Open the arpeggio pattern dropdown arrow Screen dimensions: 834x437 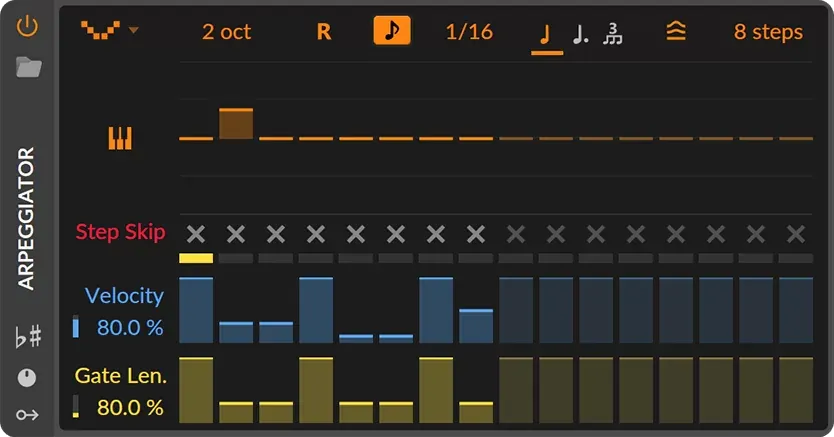[134, 30]
